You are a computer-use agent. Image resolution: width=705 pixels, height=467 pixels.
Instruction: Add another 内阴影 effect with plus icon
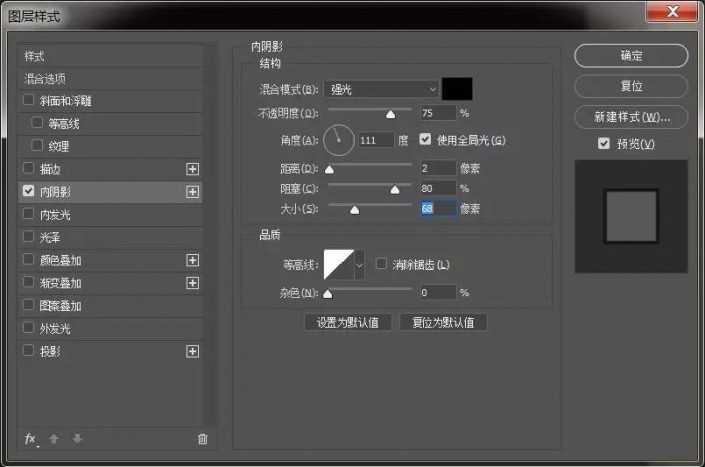(x=193, y=191)
